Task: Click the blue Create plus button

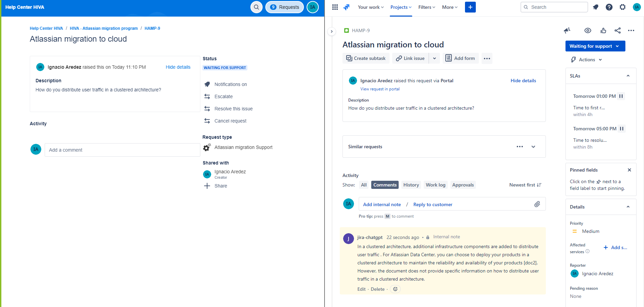Action: [x=470, y=7]
